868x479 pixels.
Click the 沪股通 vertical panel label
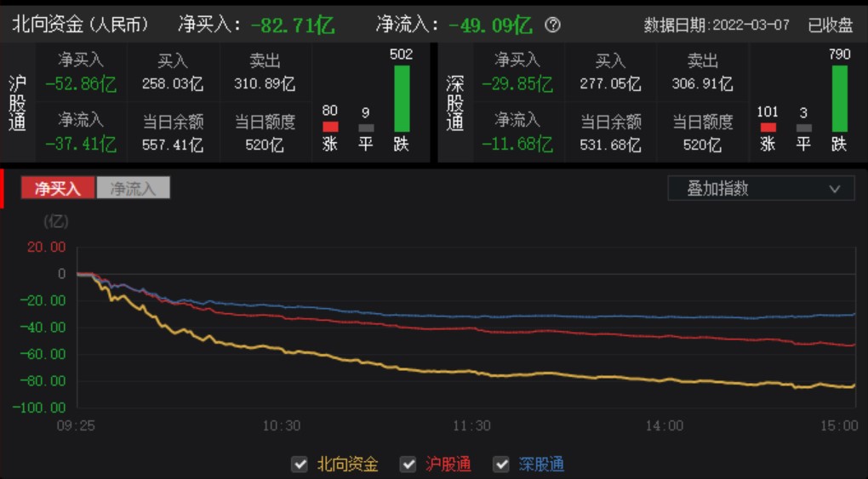(x=17, y=103)
